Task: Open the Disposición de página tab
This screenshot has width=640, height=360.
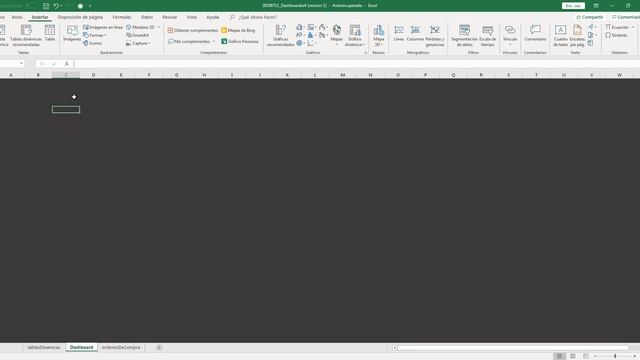Action: pyautogui.click(x=80, y=17)
